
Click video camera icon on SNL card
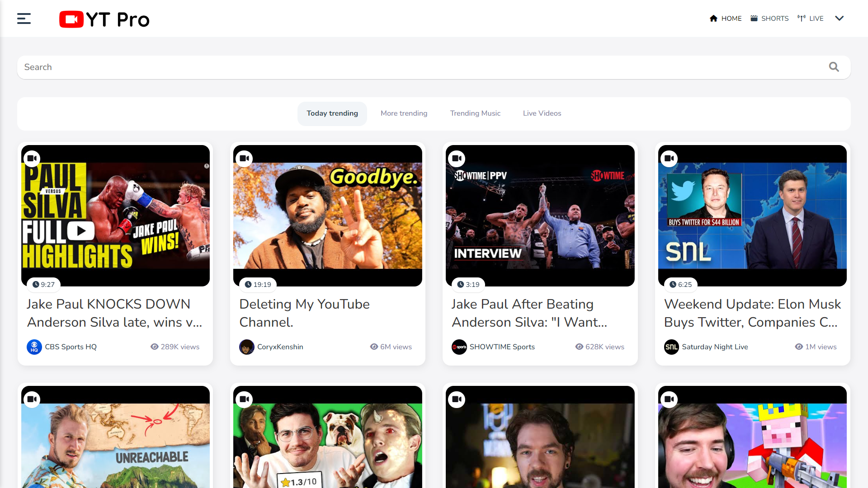point(670,159)
